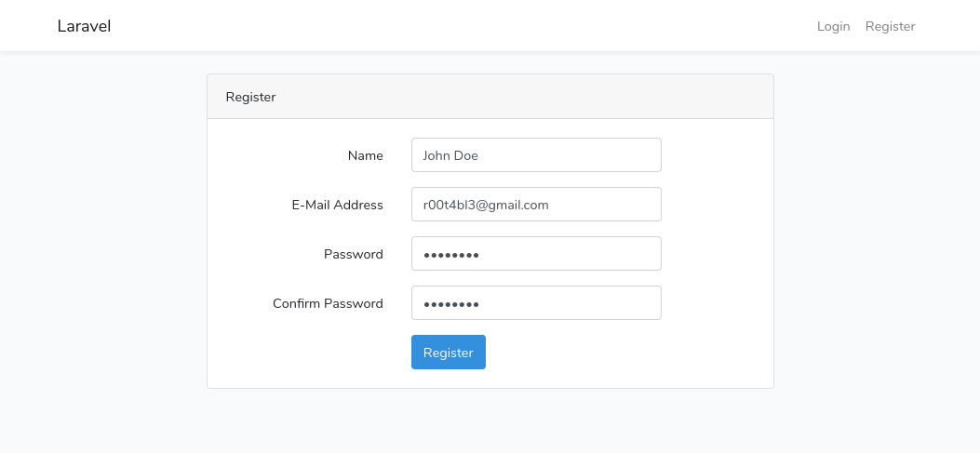Open the Laravel brand home link
This screenshot has height=453, width=980.
pos(84,26)
